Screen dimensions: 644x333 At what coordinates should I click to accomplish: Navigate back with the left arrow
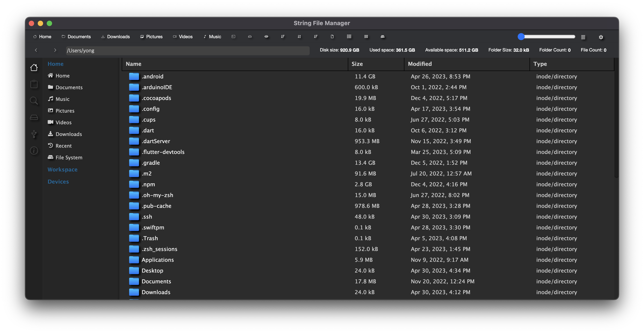(x=36, y=50)
